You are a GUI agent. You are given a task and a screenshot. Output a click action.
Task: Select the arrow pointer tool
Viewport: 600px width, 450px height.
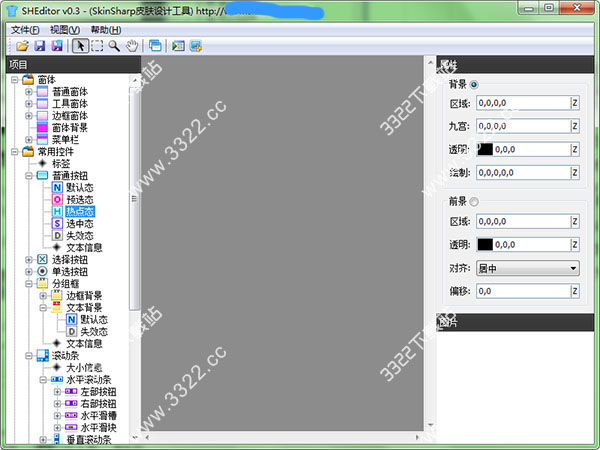coord(80,46)
